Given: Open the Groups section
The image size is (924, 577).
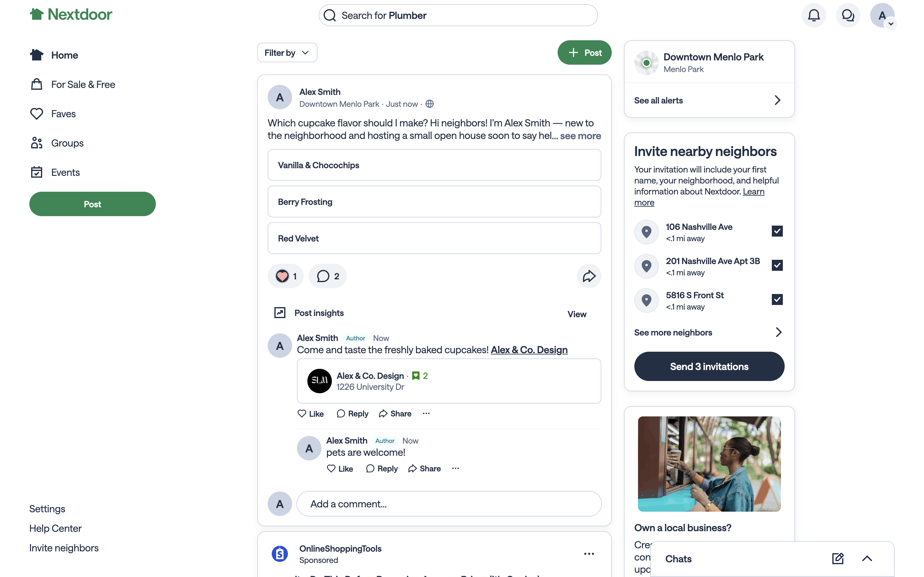Looking at the screenshot, I should point(67,143).
